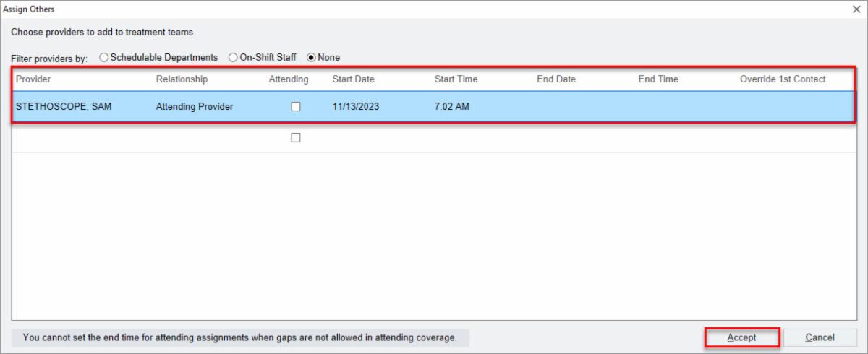The width and height of the screenshot is (868, 354).
Task: Click Override 1st Contact column header
Action: [783, 79]
